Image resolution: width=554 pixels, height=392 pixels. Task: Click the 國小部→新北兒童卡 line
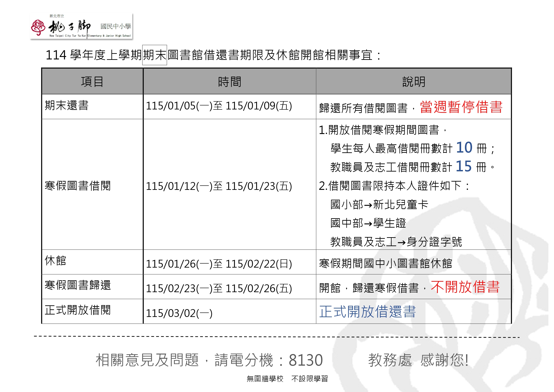(379, 204)
